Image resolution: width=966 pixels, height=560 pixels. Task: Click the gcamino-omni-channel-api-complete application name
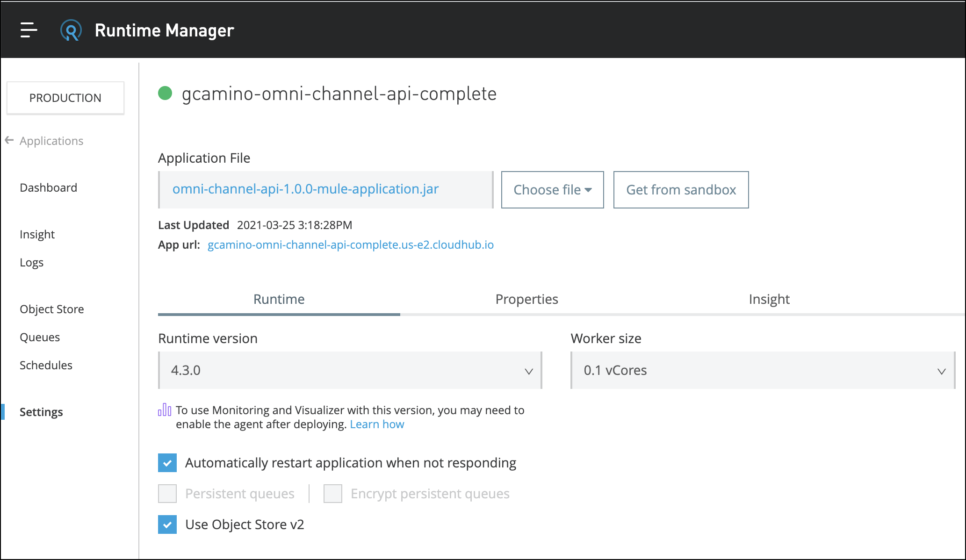tap(339, 93)
